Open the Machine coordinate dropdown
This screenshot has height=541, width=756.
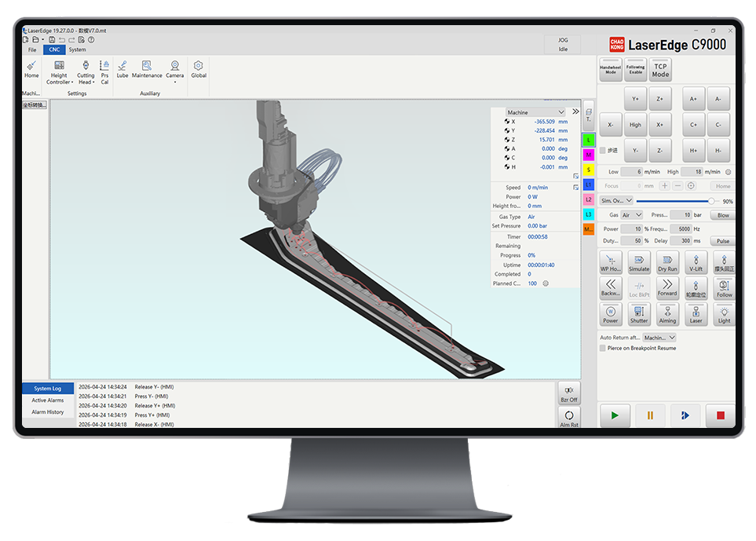[x=535, y=111]
